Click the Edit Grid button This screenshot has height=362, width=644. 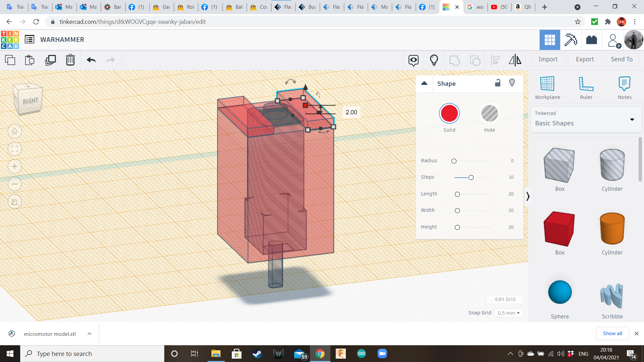(x=505, y=299)
